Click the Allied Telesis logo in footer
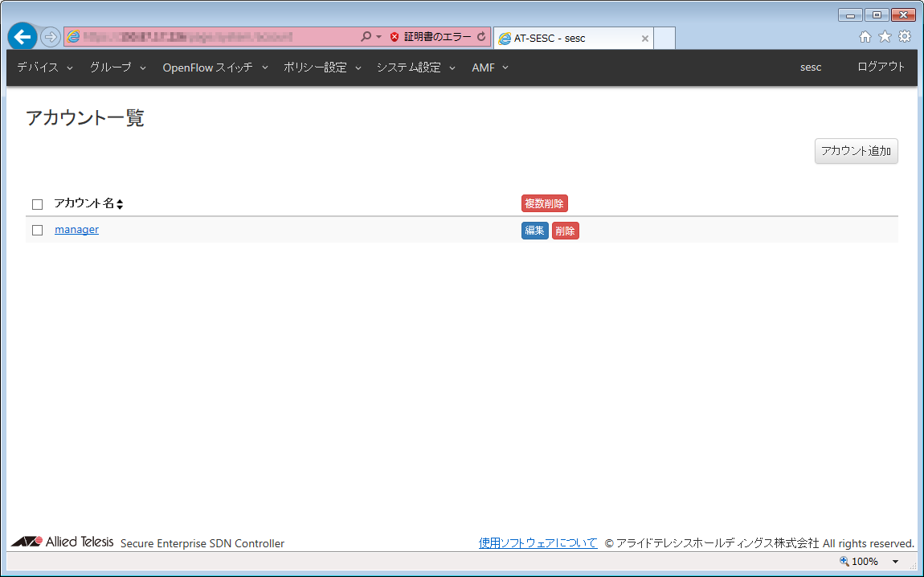Image resolution: width=924 pixels, height=577 pixels. 63,542
